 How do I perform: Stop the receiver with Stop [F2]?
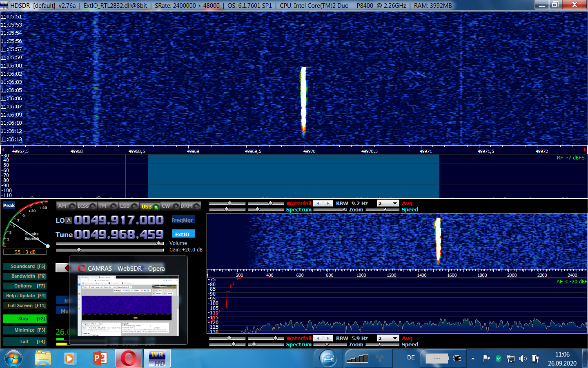coord(24,319)
